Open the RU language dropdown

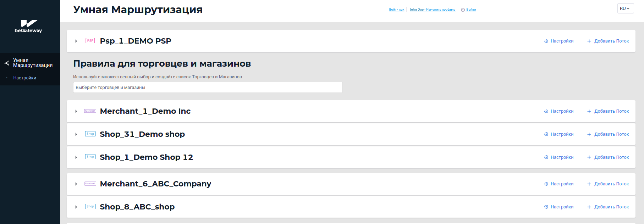click(625, 9)
